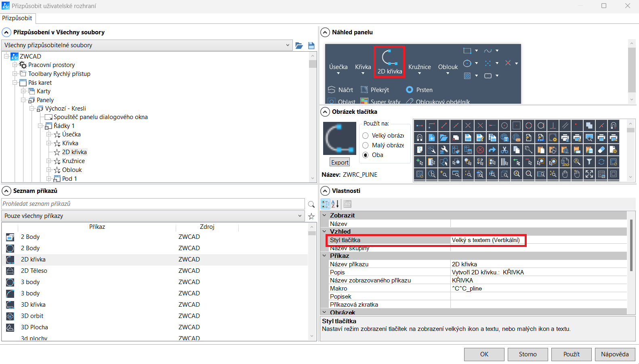Choose the Oba radio option
Screen dimensions: 639x364
(366, 155)
